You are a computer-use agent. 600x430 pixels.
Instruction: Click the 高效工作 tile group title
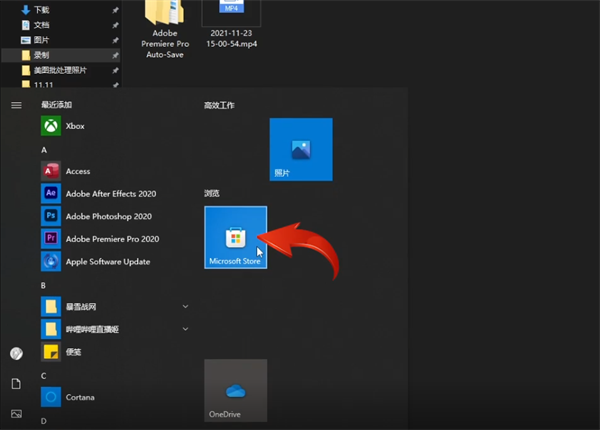click(219, 105)
